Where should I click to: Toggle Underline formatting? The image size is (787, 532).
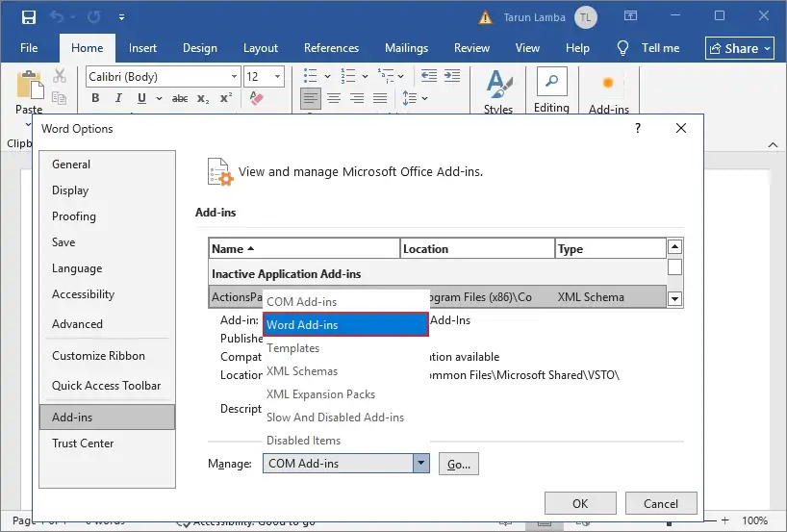tap(141, 98)
